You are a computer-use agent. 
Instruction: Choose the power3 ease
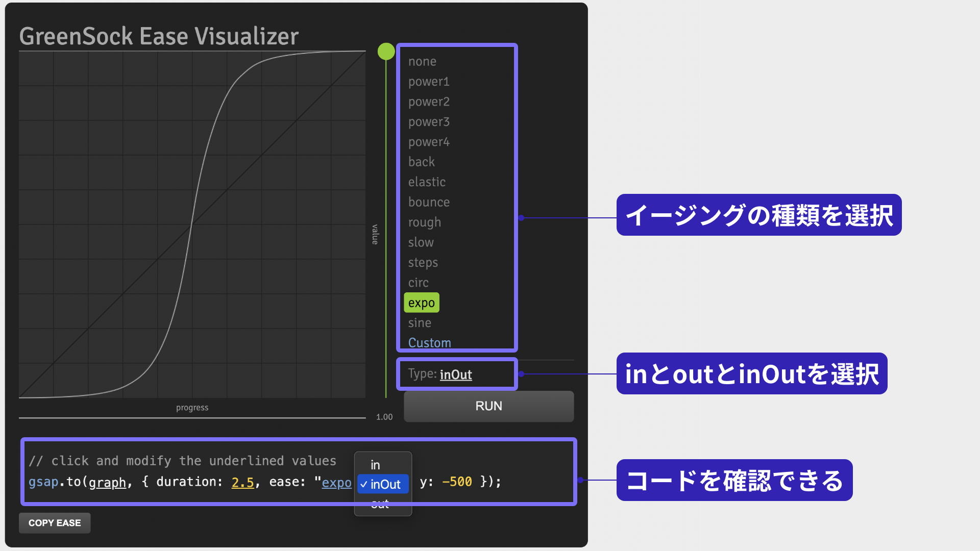click(x=429, y=122)
